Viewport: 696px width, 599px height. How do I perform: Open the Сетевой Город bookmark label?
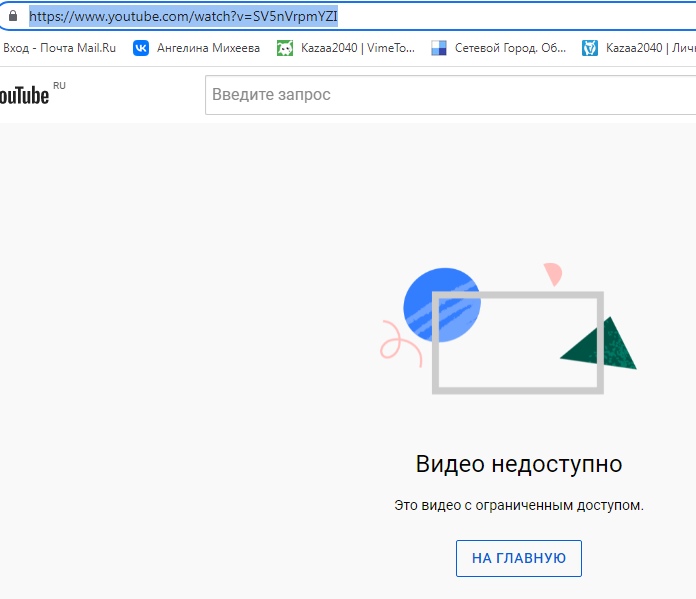[x=510, y=48]
